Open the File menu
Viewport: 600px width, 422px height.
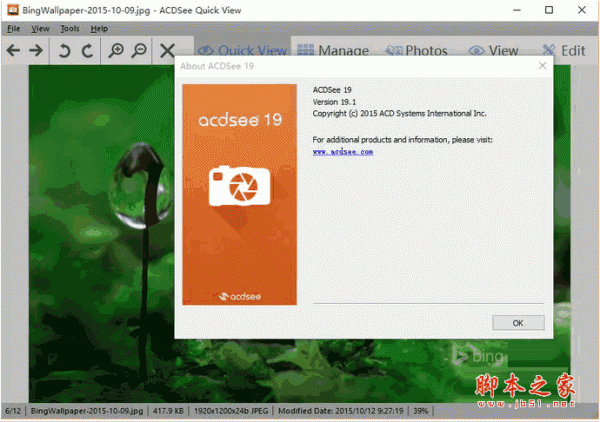pyautogui.click(x=13, y=29)
